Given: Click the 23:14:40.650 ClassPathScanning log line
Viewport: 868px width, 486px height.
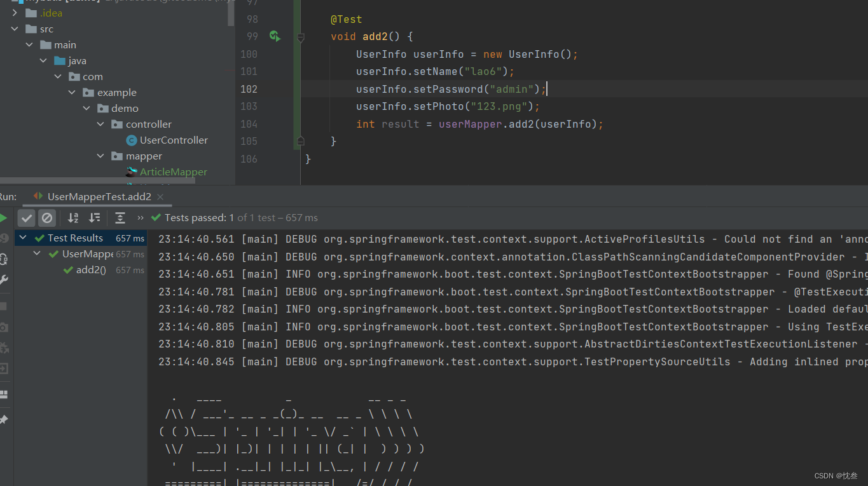Looking at the screenshot, I should [513, 257].
